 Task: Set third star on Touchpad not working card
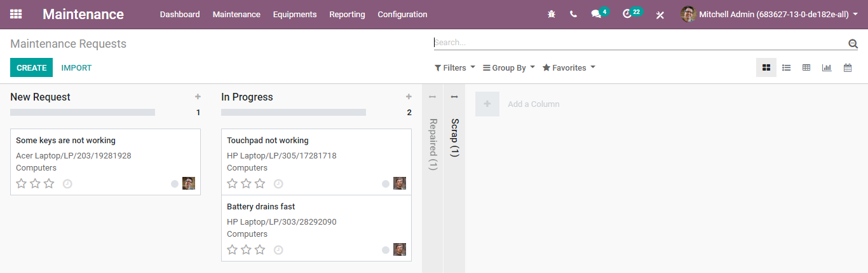261,183
